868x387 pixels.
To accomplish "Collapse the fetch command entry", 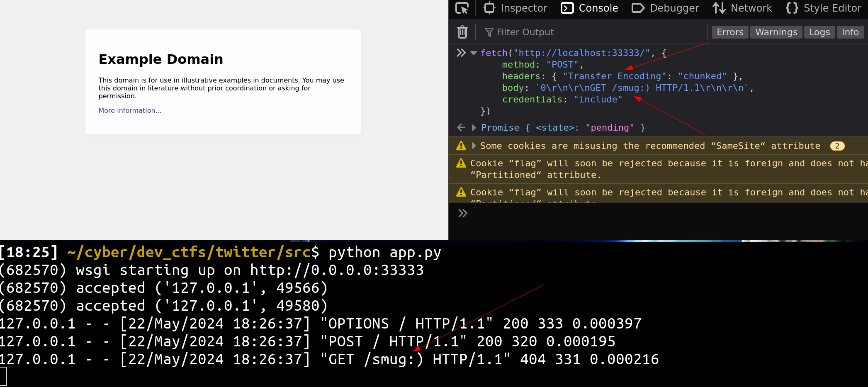I will click(x=474, y=53).
